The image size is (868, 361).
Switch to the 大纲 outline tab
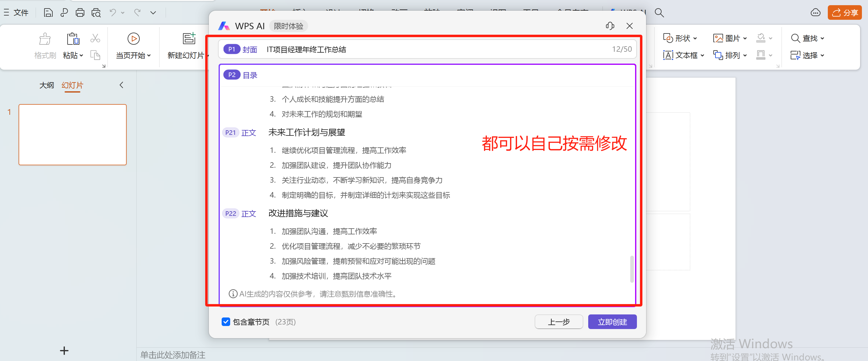[x=47, y=85]
